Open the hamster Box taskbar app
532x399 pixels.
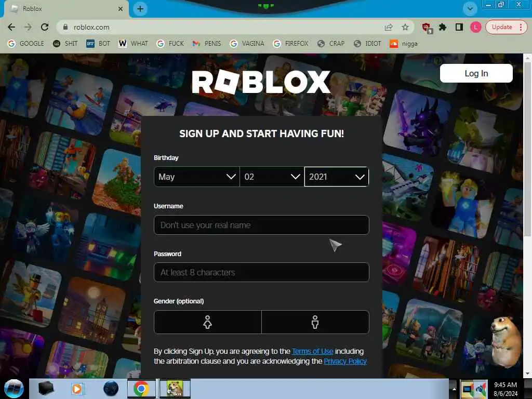point(175,389)
